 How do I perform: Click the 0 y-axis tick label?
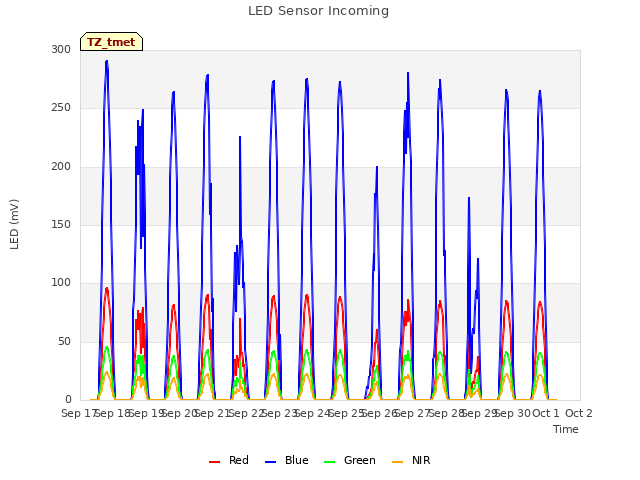click(68, 400)
